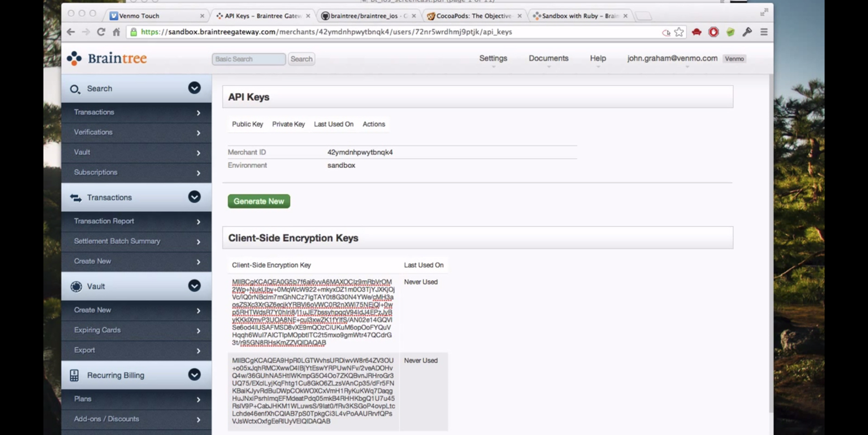Open Create New under Transactions
This screenshot has width=868, height=435.
coord(137,261)
